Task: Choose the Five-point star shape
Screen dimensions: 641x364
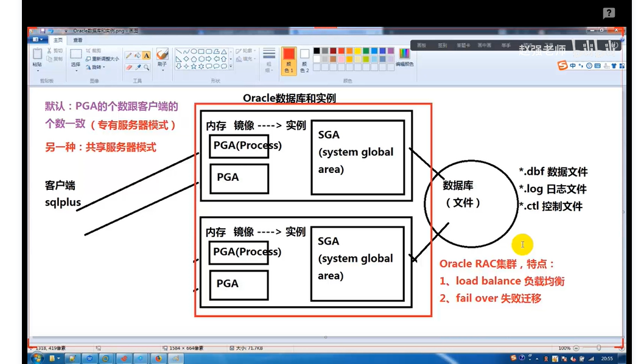Action: pyautogui.click(x=194, y=66)
